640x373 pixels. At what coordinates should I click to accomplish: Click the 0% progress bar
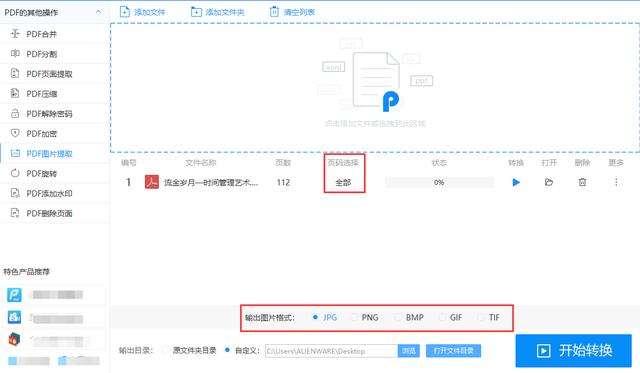pos(439,182)
